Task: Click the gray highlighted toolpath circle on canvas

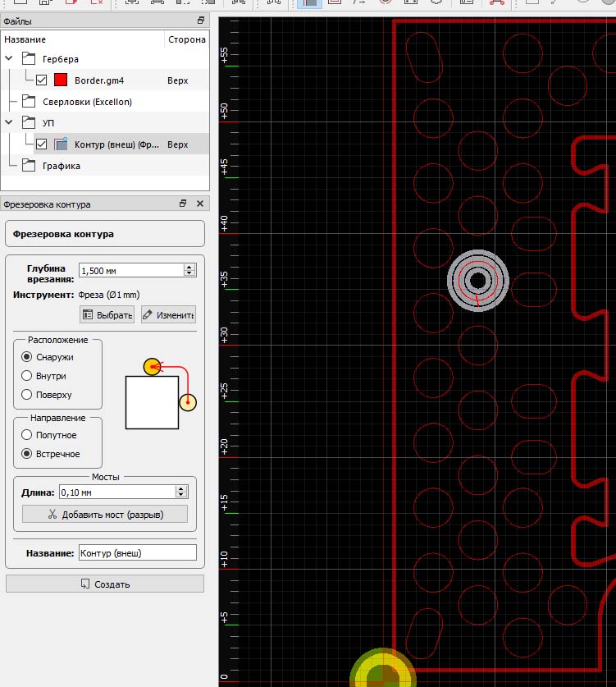Action: (x=477, y=281)
